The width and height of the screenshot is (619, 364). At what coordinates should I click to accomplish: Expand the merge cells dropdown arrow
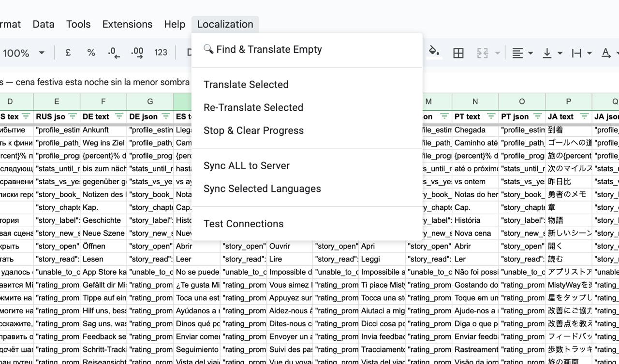coord(497,53)
